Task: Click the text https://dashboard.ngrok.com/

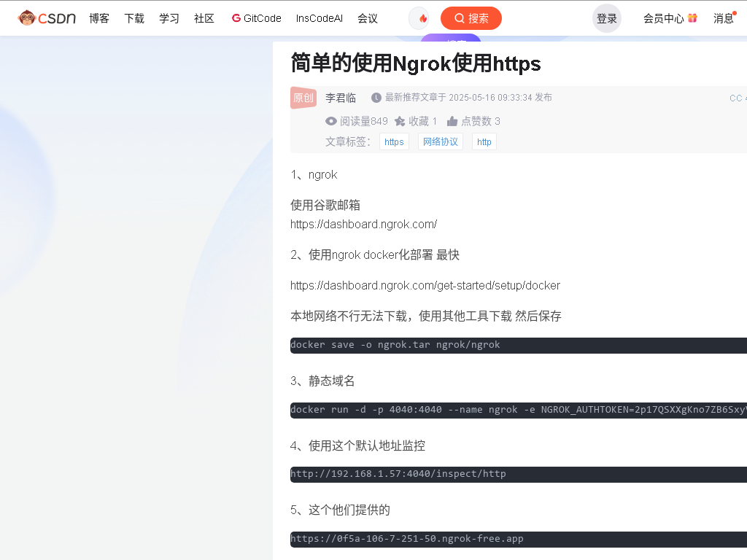Action: point(363,225)
